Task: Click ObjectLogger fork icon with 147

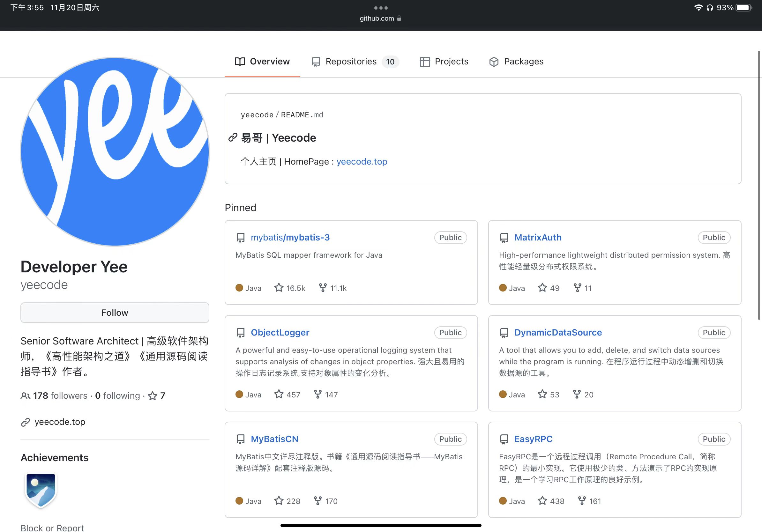Action: pyautogui.click(x=317, y=394)
